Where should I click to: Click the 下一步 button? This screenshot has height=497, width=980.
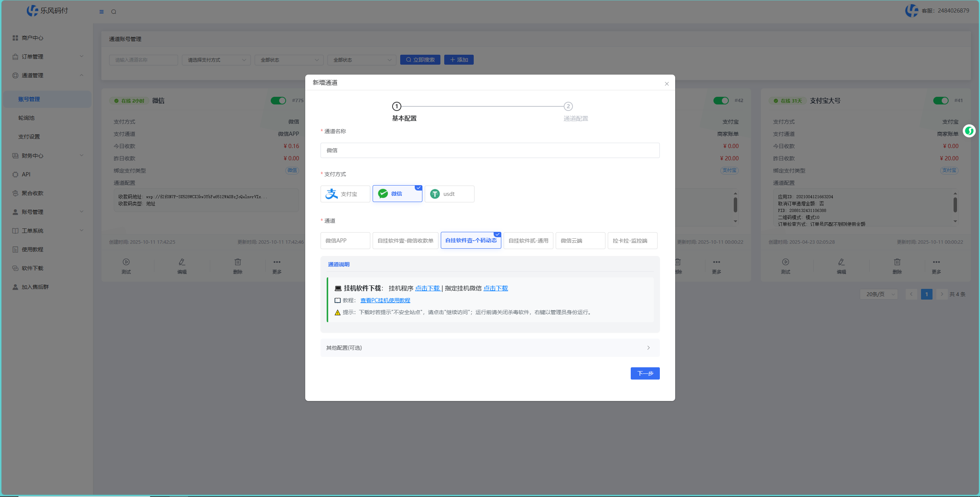coord(645,373)
